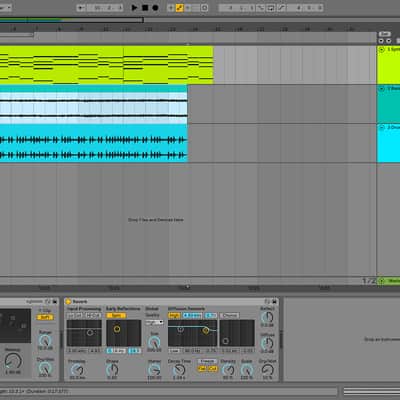The height and width of the screenshot is (400, 400).
Task: Toggle the Punch-In switch
Action: click(x=260, y=7)
